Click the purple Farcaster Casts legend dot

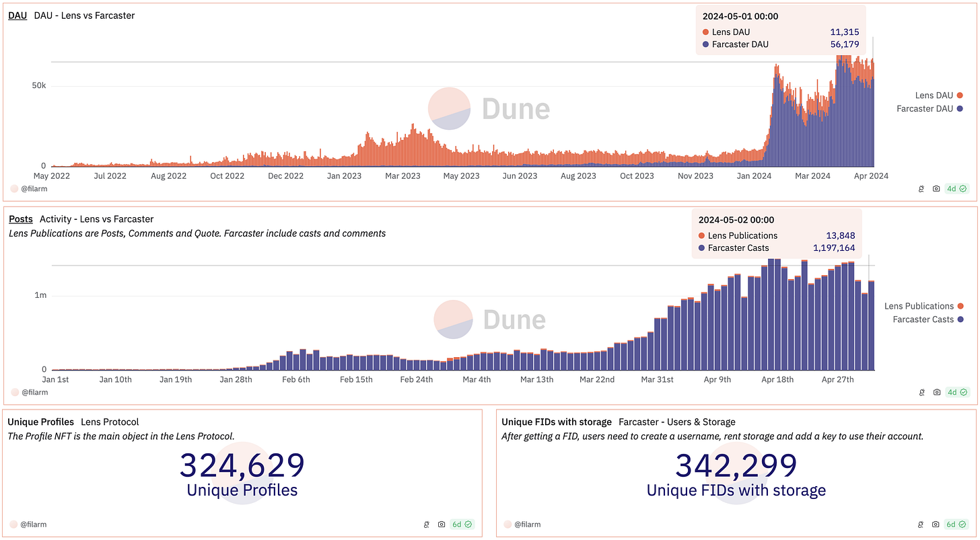[960, 319]
